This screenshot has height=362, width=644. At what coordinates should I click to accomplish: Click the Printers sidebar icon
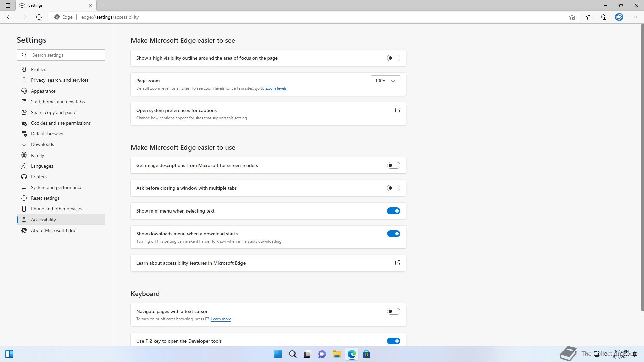pos(24,177)
